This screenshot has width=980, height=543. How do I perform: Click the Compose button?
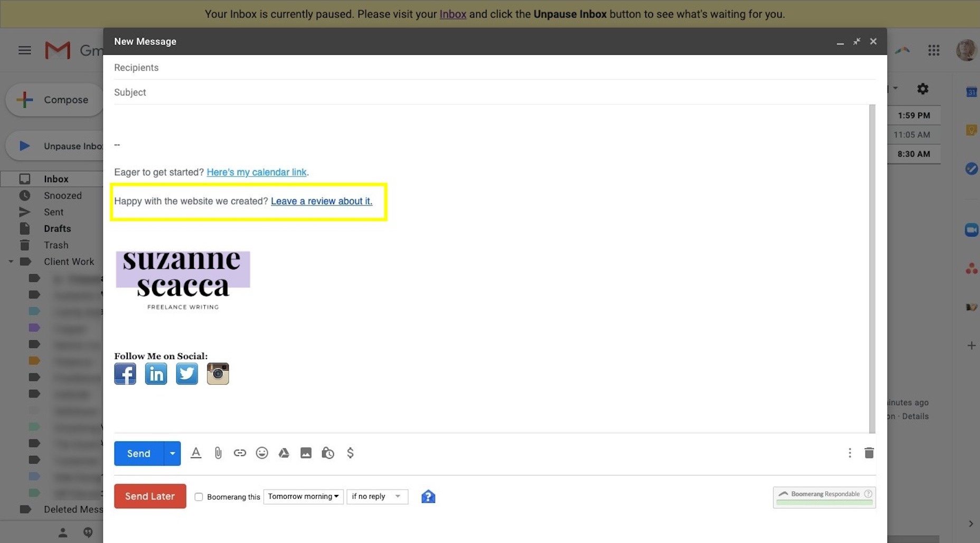click(54, 99)
